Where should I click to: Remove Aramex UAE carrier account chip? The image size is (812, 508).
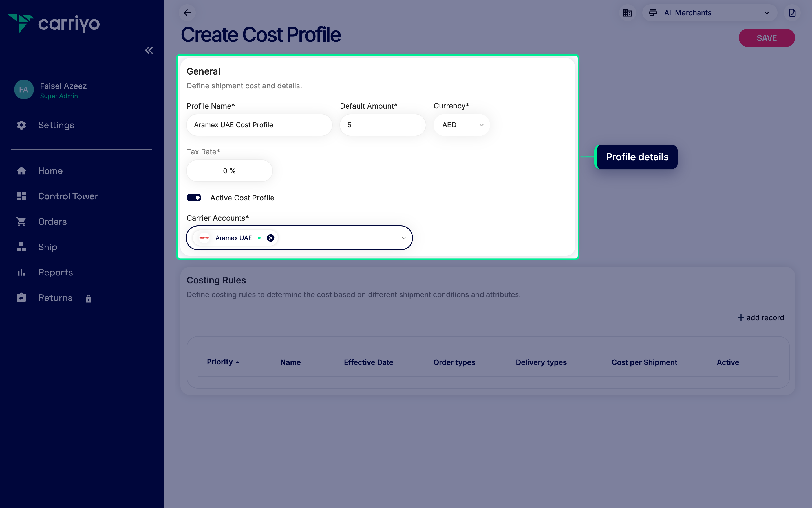(x=270, y=238)
